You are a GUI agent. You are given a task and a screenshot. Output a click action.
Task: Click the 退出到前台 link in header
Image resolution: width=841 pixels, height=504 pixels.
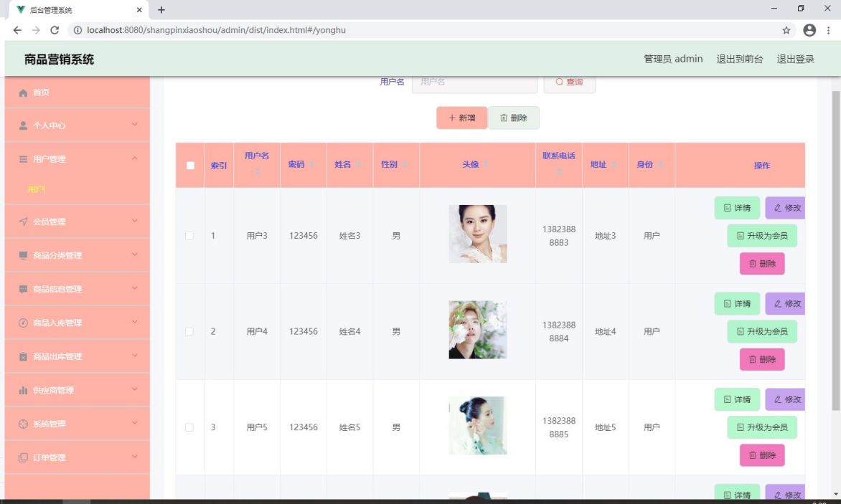tap(740, 59)
